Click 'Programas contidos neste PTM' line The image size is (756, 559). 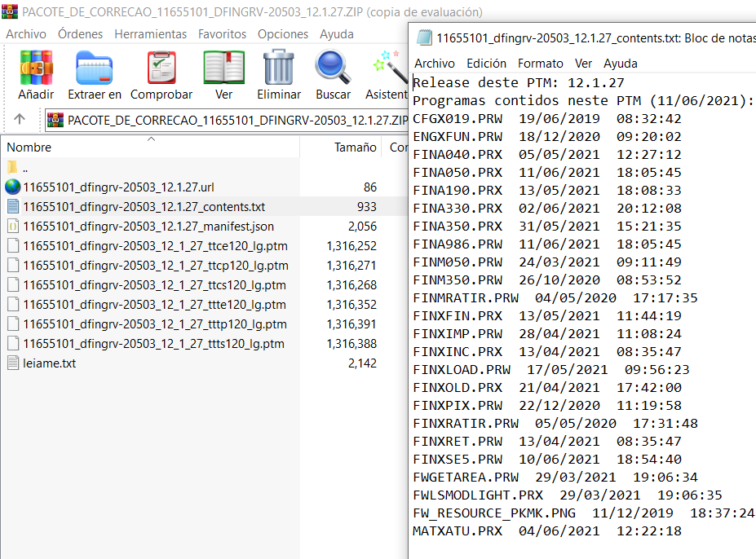583,101
